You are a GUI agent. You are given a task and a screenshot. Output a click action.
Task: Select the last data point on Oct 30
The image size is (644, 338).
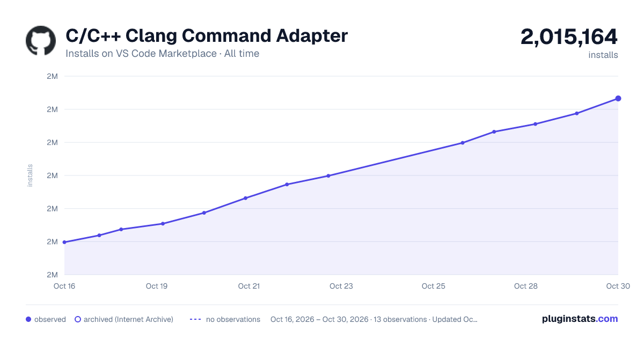pos(618,98)
